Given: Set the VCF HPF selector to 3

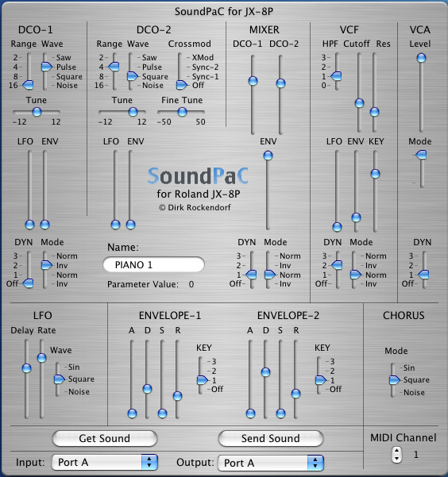Looking at the screenshot, I should [324, 57].
